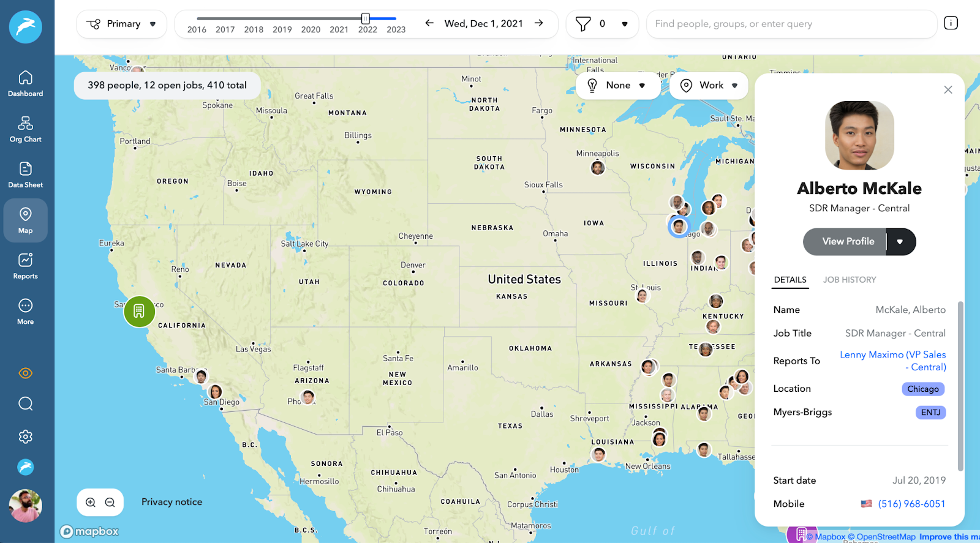The image size is (980, 543).
Task: Open the search magnifier in the sidebar
Action: tap(25, 403)
